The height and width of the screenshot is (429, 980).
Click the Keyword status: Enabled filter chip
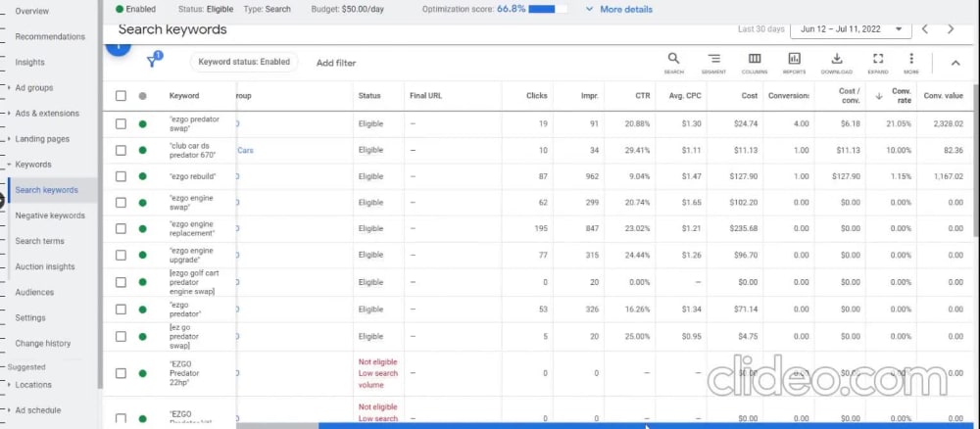pyautogui.click(x=244, y=62)
